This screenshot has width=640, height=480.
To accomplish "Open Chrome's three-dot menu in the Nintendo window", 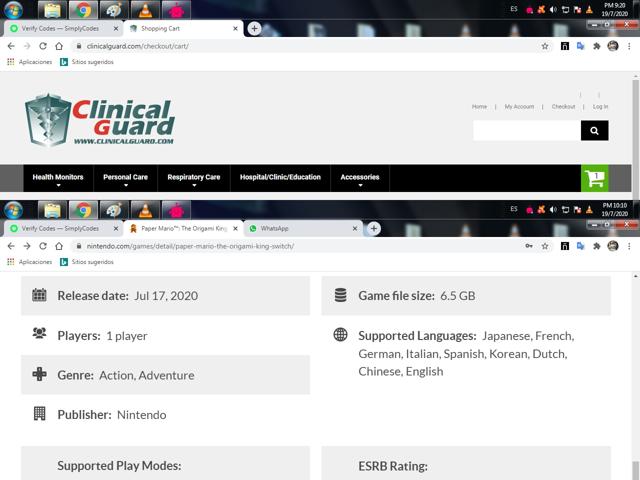I will (629, 246).
